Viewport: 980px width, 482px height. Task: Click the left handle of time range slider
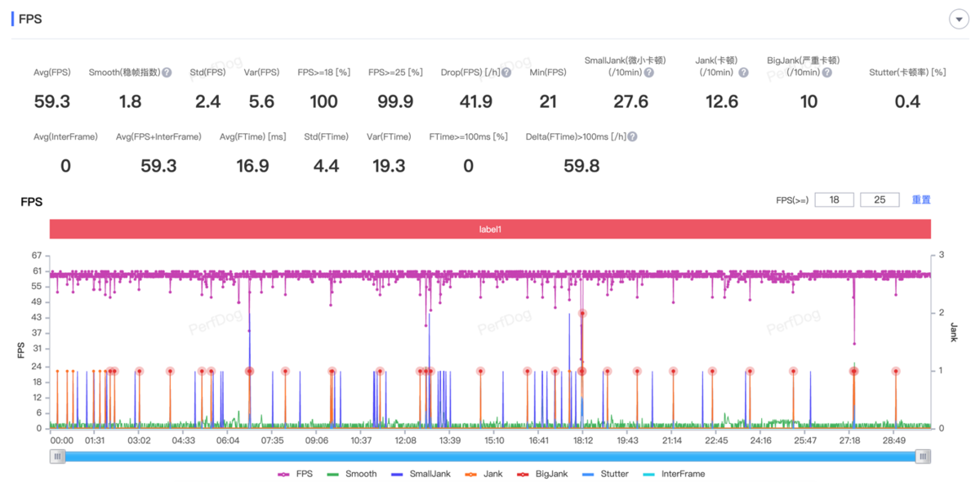(x=57, y=457)
